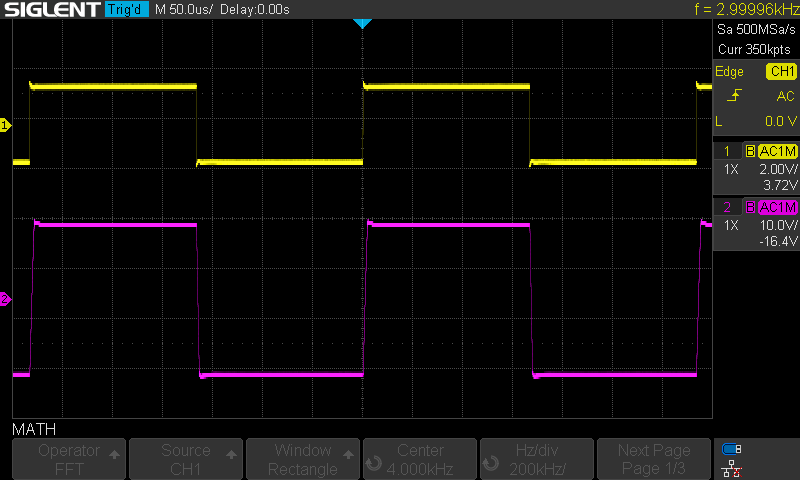
Task: Open the Operator FFT menu
Action: pos(69,459)
